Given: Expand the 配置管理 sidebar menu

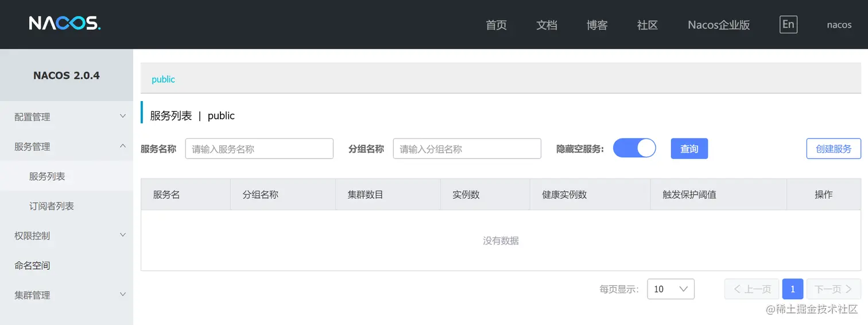Looking at the screenshot, I should coord(67,117).
